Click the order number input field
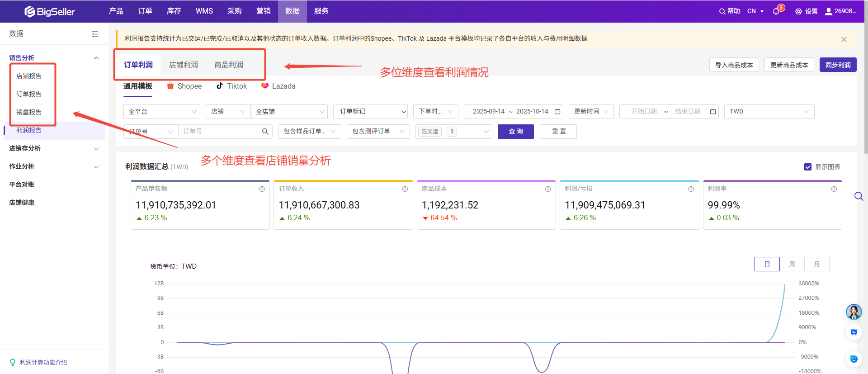The image size is (868, 374). [x=219, y=132]
